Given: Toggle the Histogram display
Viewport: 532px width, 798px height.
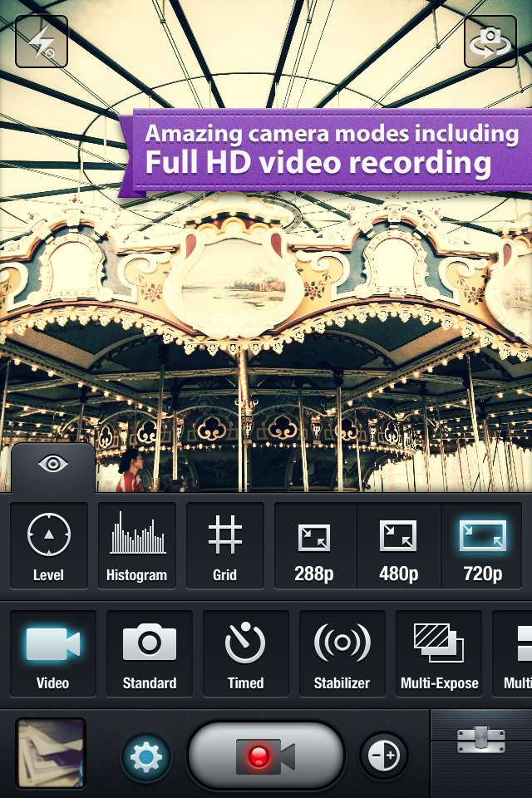Looking at the screenshot, I should point(137,545).
